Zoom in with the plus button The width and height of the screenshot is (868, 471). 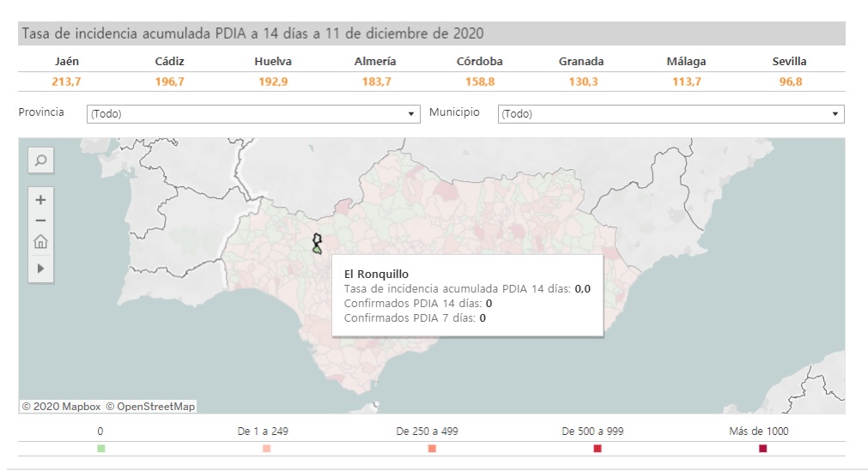point(40,200)
